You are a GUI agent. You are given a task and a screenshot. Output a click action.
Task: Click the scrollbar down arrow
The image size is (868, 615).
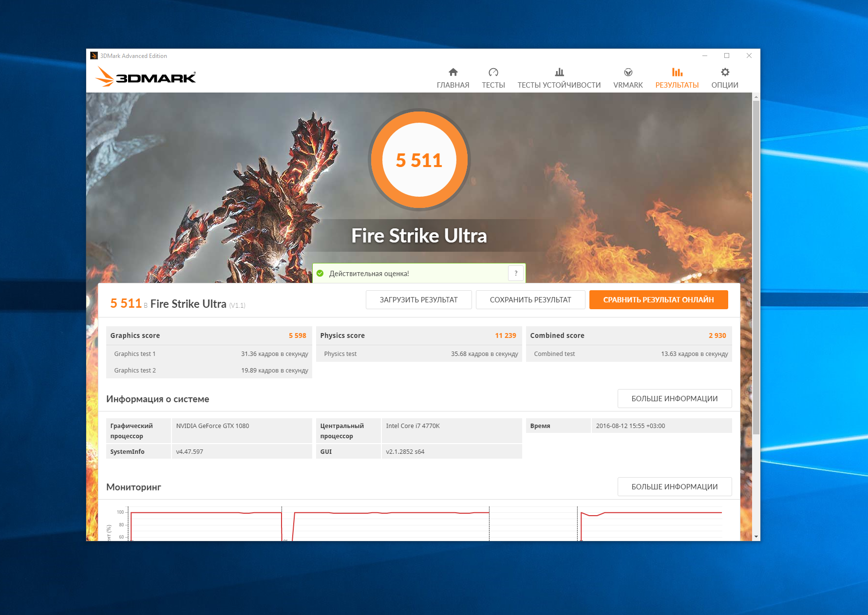(756, 537)
